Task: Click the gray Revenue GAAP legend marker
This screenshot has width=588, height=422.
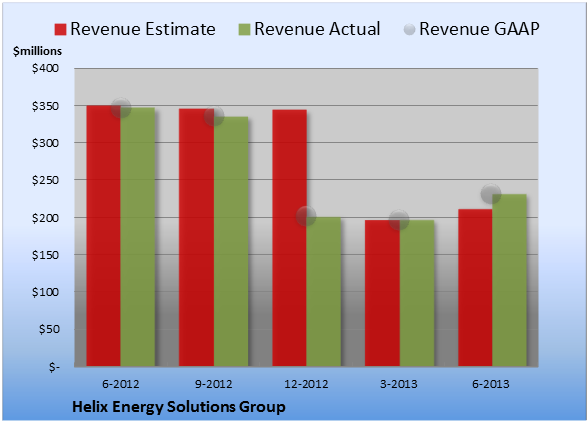Action: [x=410, y=30]
